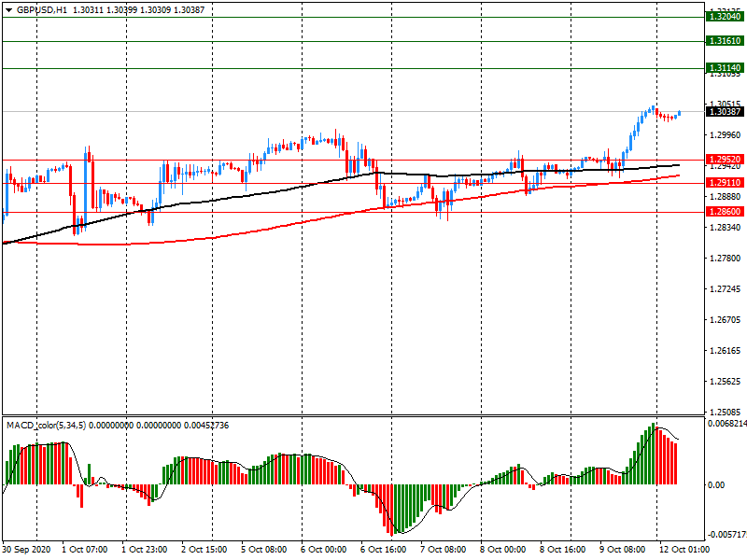
Task: Click the 1.26705 price scale value
Action: [x=726, y=320]
